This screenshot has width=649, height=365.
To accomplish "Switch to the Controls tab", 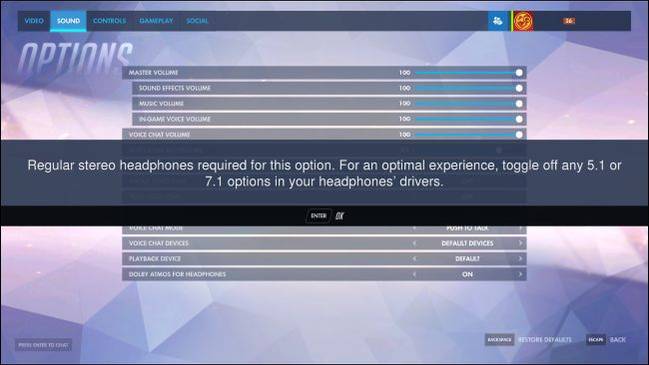I will 109,21.
